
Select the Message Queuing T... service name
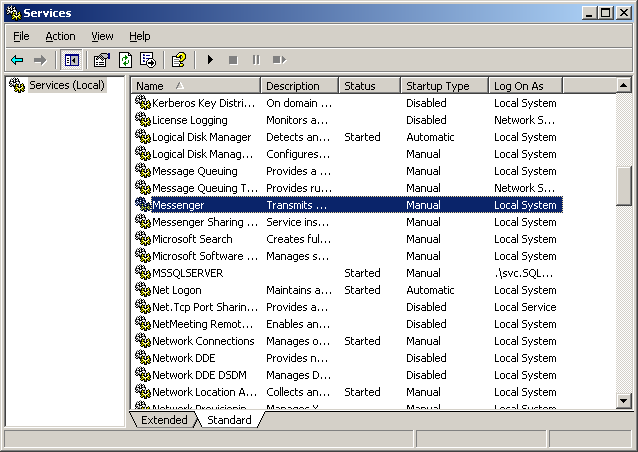205,188
